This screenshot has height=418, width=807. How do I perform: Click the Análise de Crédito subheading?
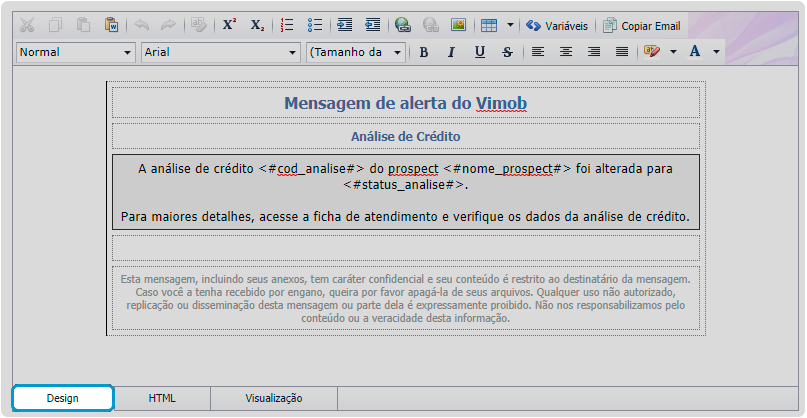406,137
